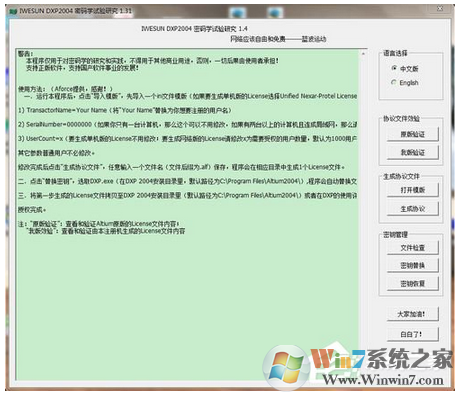460x394 pixels.
Task: Click the '警告!' heading in text area
Action: coord(26,54)
